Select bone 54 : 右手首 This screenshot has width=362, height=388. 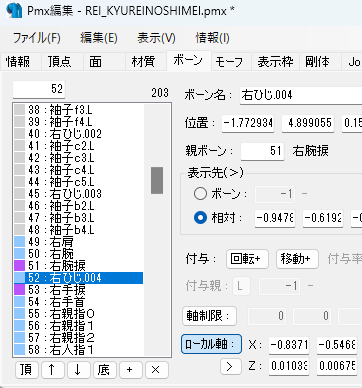coord(79,302)
